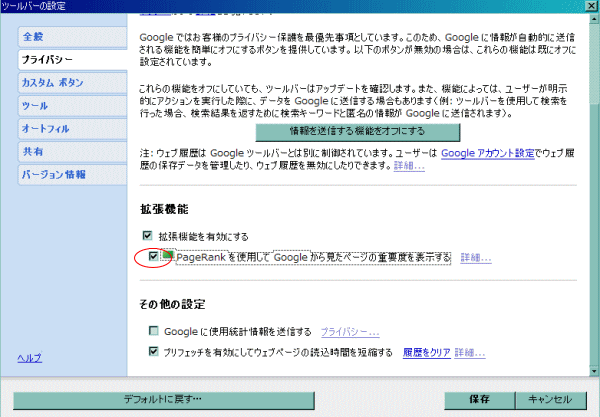Viewport: 600px width, 417px height.
Task: Open the 全般 settings tab
Action: [x=72, y=37]
